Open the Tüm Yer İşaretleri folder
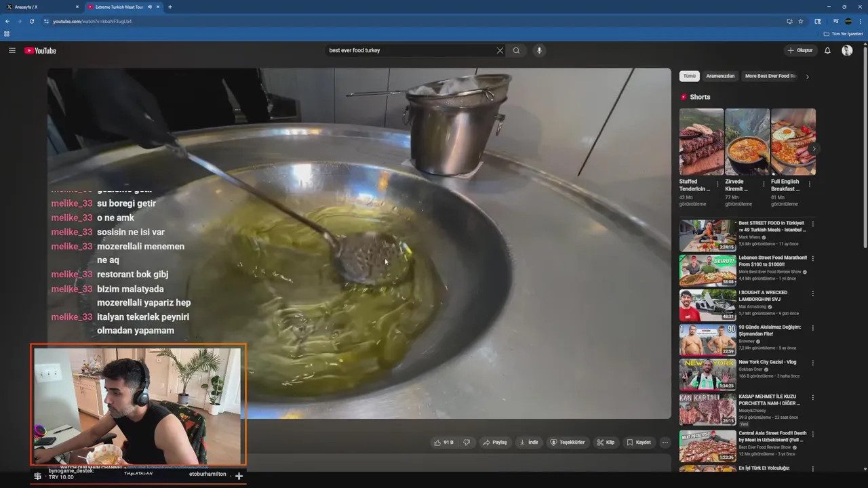 coord(844,33)
